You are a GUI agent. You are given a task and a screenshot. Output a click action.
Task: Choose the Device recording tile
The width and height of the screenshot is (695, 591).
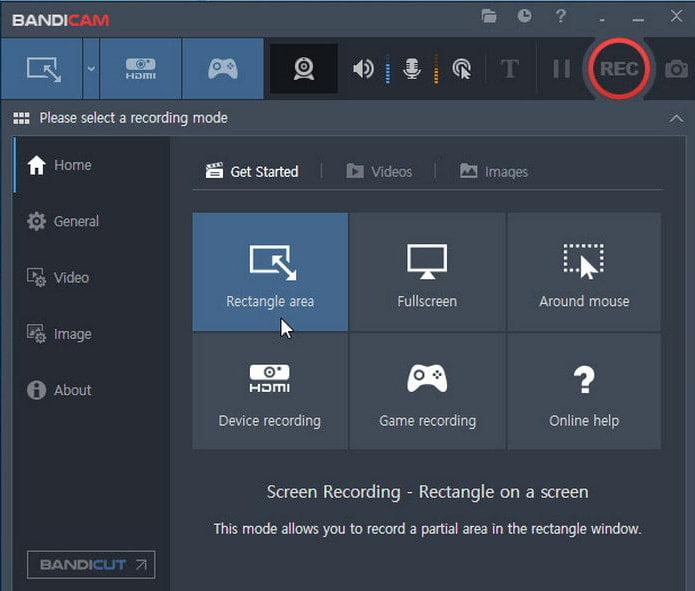click(x=270, y=391)
